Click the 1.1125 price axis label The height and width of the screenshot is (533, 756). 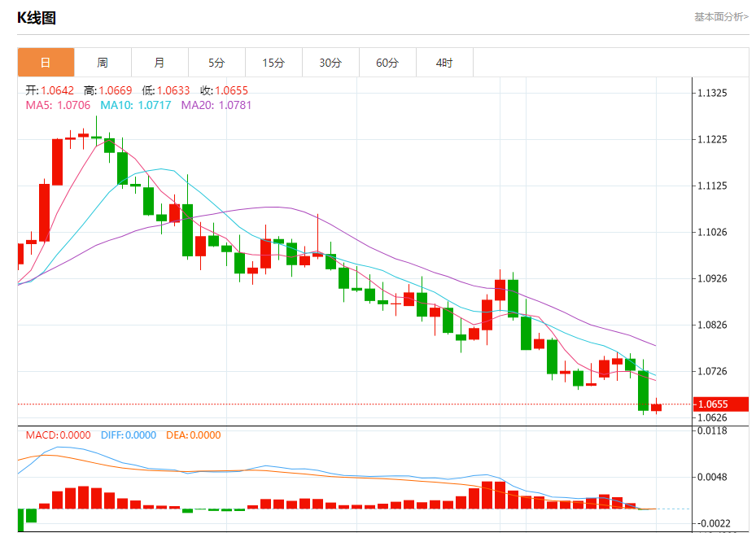(x=712, y=186)
